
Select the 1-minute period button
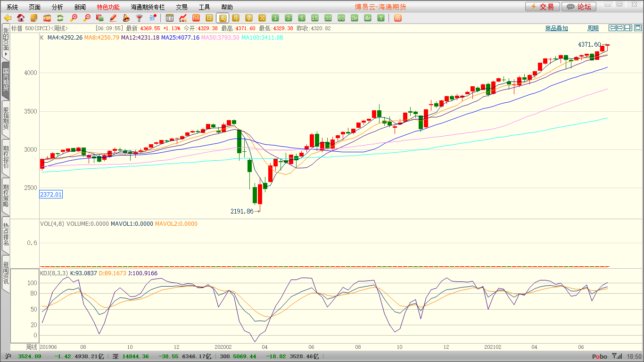point(275,18)
